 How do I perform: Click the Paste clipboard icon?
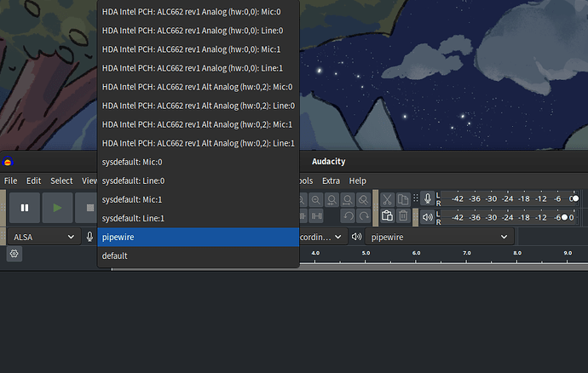(387, 216)
